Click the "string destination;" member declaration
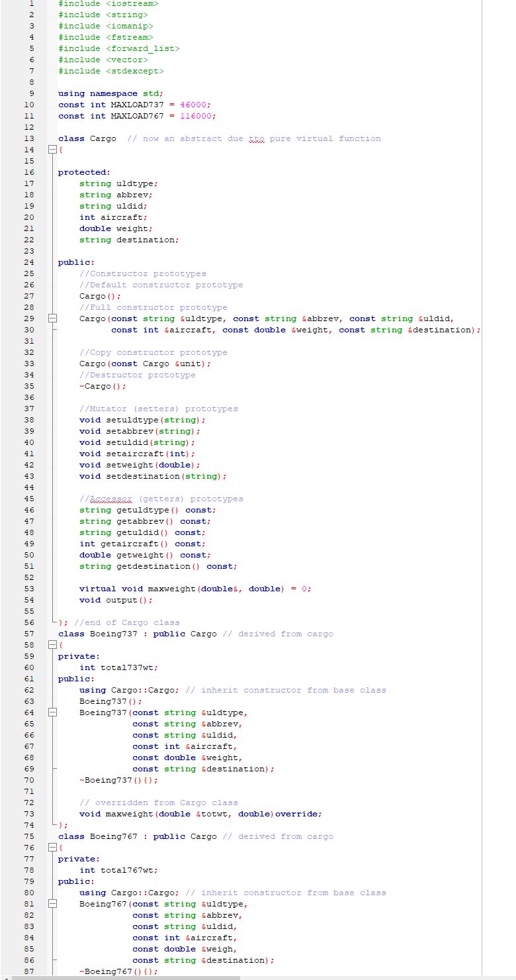The width and height of the screenshot is (516, 980). 130,240
